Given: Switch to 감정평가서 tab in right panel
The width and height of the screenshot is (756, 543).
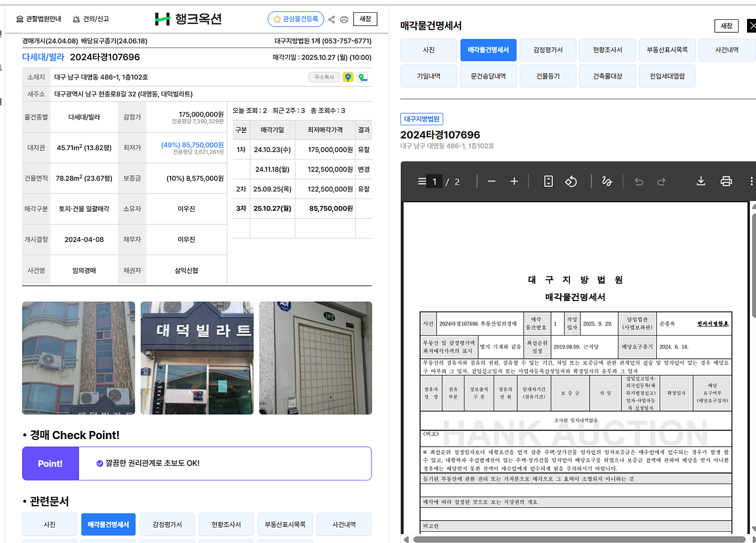Looking at the screenshot, I should point(548,50).
